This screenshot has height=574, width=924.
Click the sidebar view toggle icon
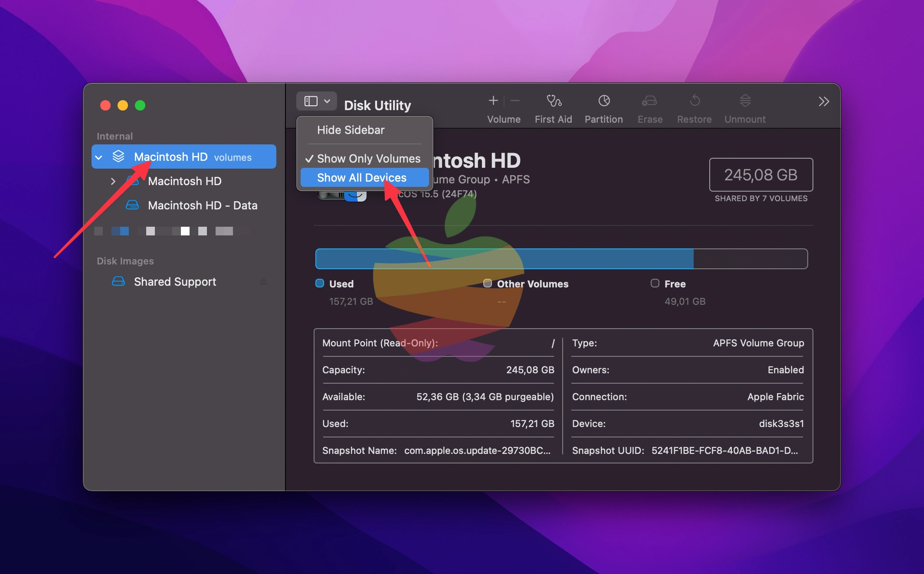(311, 101)
